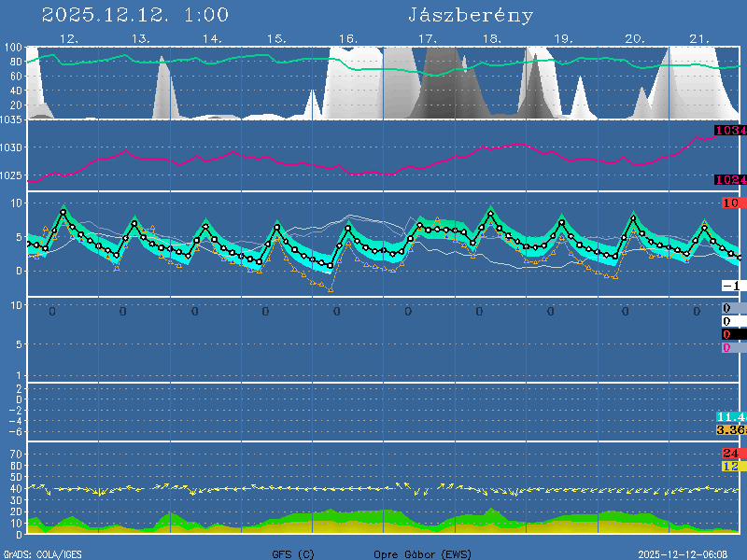Screen dimensions: 747x560
Task: Click the yellow 12 wind value label
Action: point(731,466)
